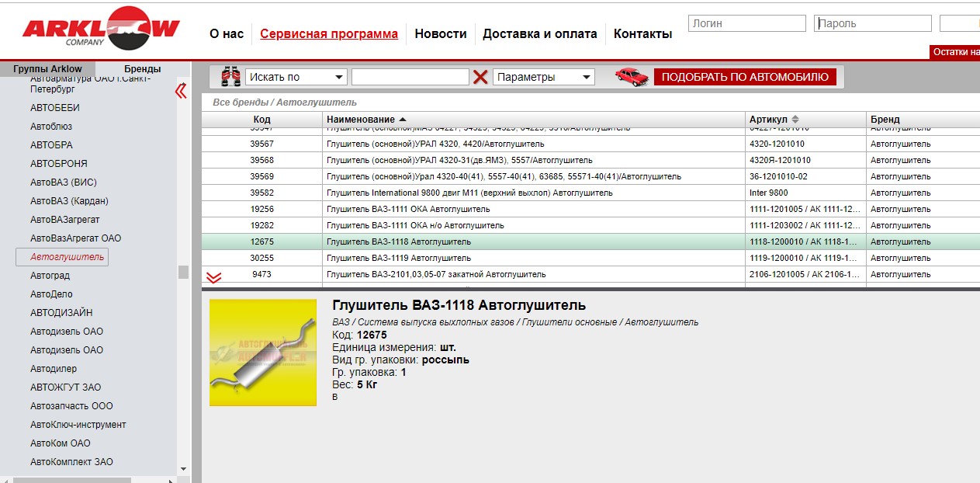980x483 pixels.
Task: Select АвтоВазАгрегат ОАО brand
Action: tap(76, 238)
